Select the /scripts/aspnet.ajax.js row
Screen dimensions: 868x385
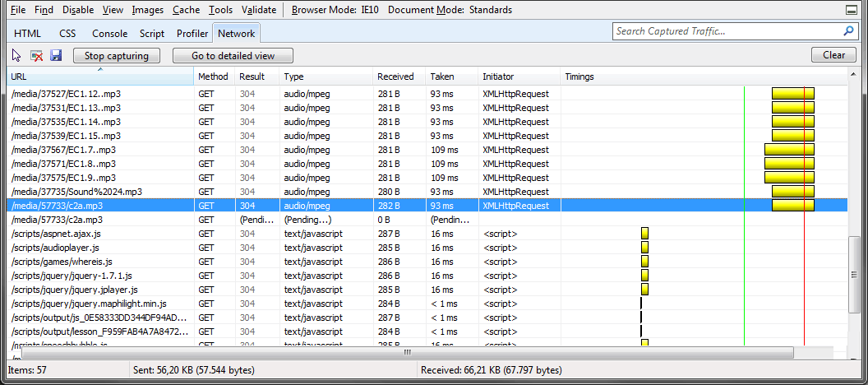point(427,233)
